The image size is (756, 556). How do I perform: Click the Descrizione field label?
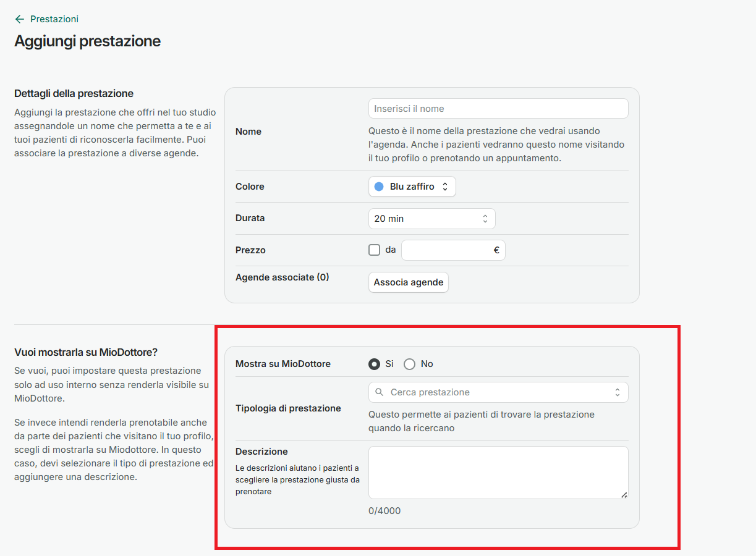[x=262, y=452]
